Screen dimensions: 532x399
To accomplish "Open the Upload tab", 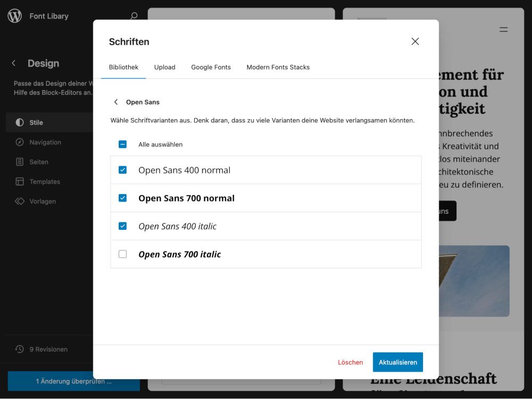I will click(164, 67).
